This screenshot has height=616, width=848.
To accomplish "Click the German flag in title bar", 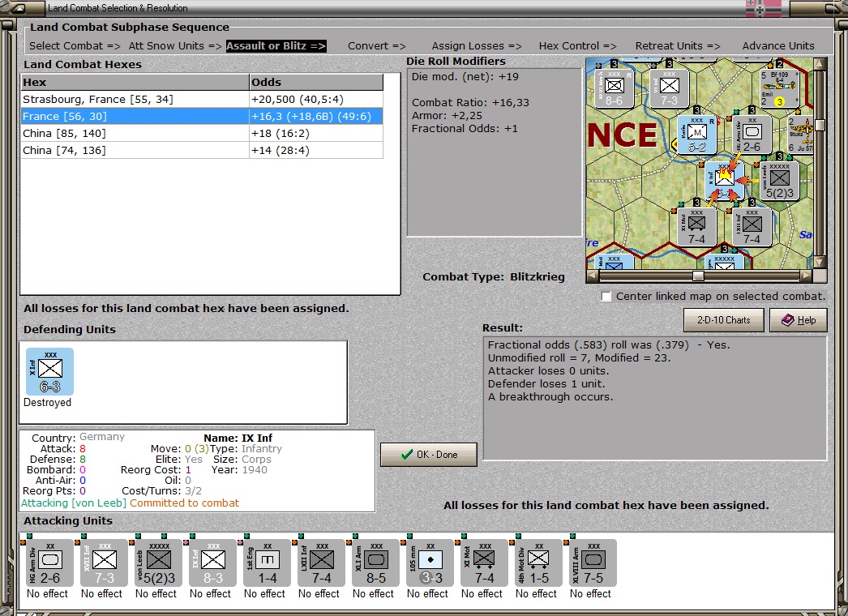I will [763, 7].
